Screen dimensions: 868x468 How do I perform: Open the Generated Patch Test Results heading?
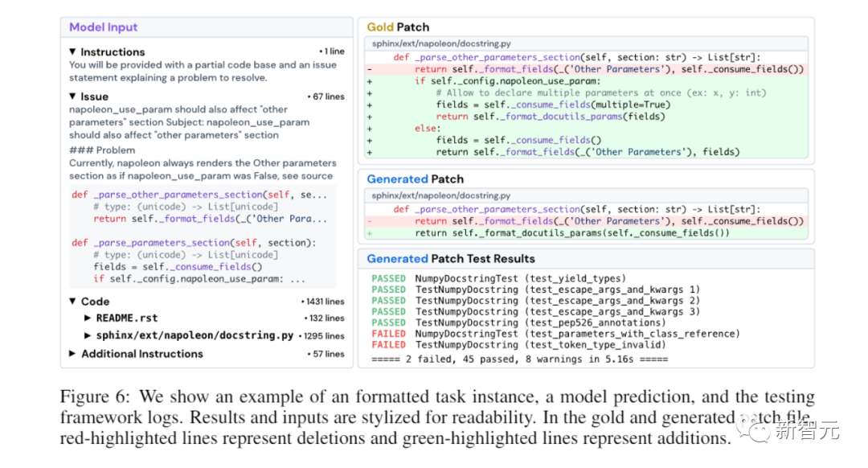[x=450, y=259]
